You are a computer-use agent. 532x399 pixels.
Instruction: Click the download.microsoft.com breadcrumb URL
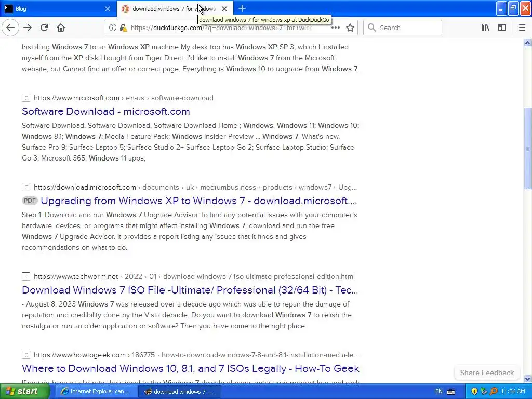tap(195, 187)
